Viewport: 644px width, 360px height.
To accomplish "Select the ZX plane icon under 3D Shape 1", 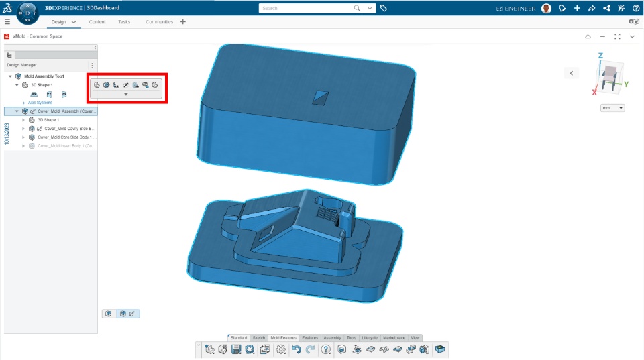I will pos(64,94).
